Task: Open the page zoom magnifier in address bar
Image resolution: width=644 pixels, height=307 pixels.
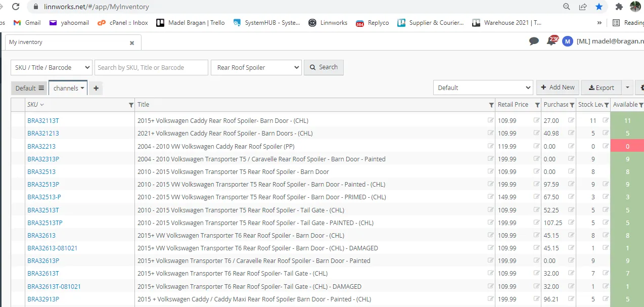Action: point(567,7)
